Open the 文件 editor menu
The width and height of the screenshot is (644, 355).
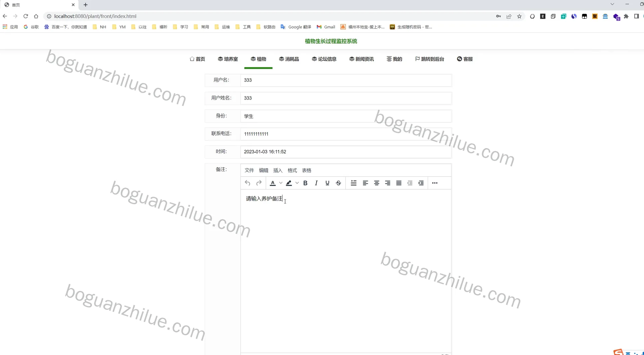tap(249, 170)
